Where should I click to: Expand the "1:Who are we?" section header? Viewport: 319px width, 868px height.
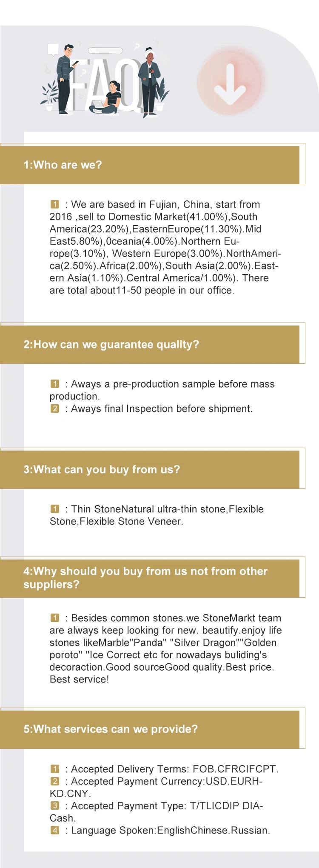150,165
